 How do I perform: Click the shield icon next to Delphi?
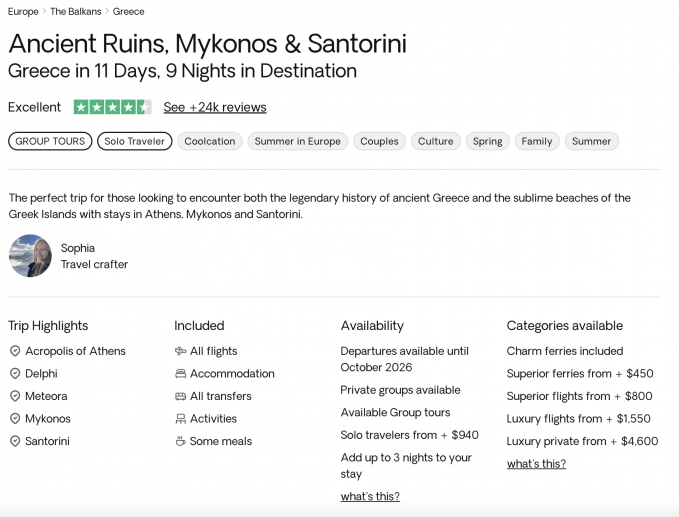pos(15,374)
